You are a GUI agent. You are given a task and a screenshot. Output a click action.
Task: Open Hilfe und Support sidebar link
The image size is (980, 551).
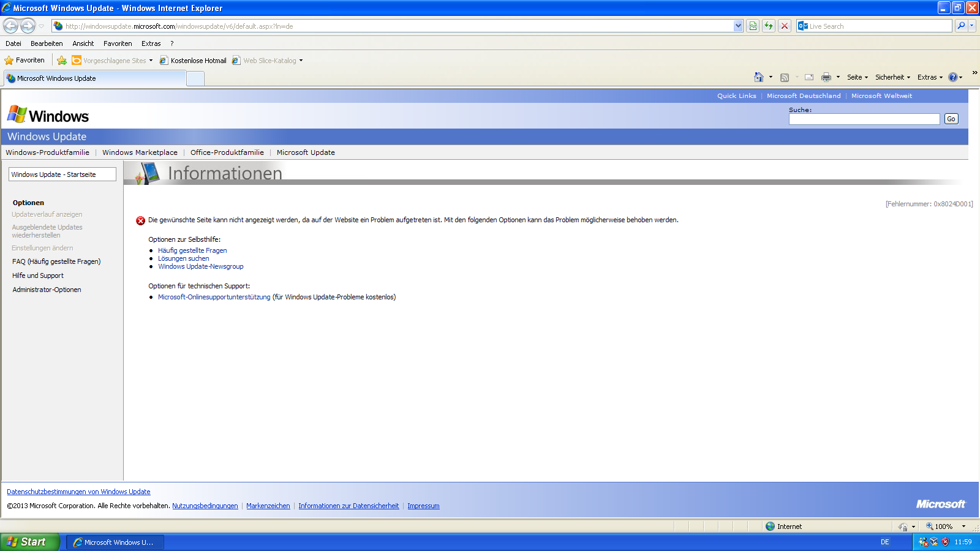pos(38,275)
